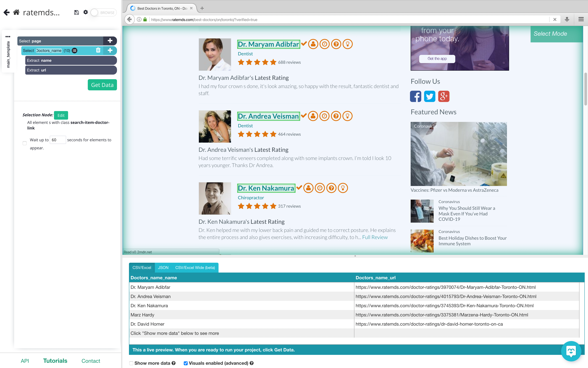The width and height of the screenshot is (588, 368).
Task: Add command with plus on Doctors_name row
Action: (110, 50)
